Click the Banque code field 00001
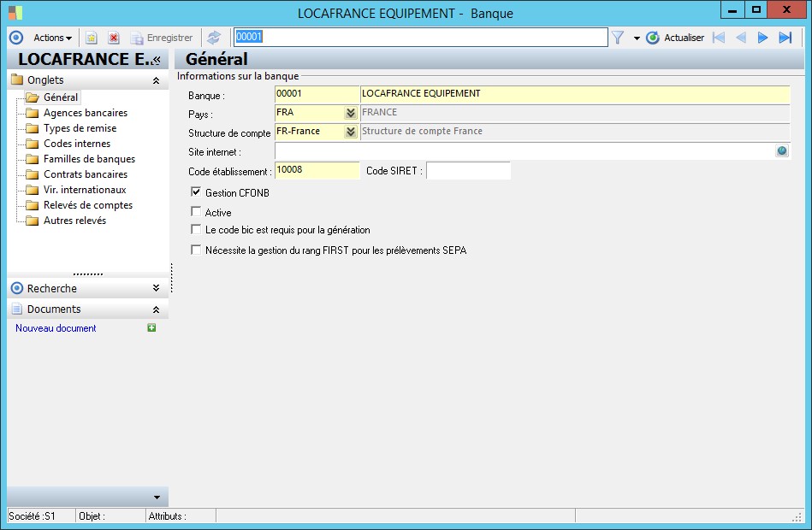Screen dimensions: 812x530 (317, 94)
